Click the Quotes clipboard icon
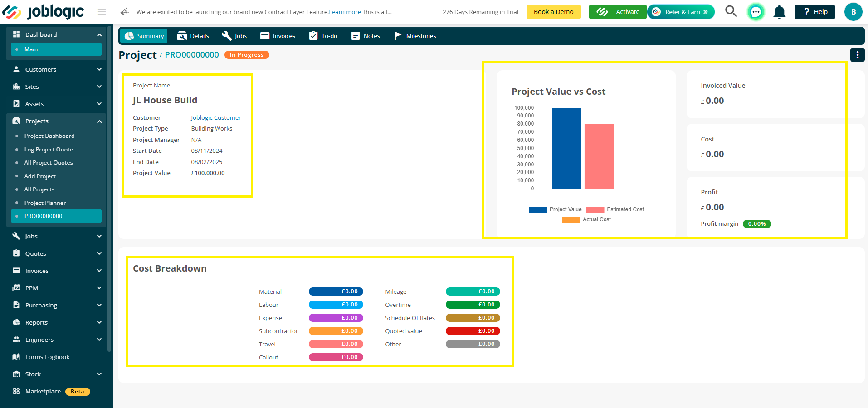Viewport: 868px width, 408px height. pyautogui.click(x=16, y=253)
